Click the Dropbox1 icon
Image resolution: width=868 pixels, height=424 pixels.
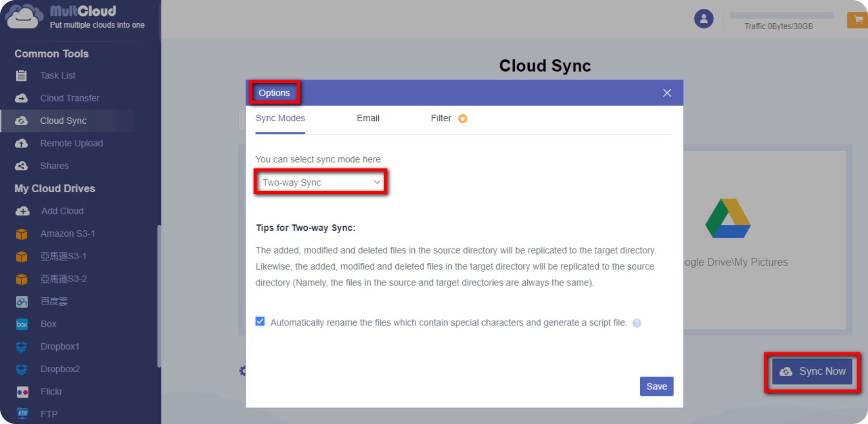[x=22, y=347]
